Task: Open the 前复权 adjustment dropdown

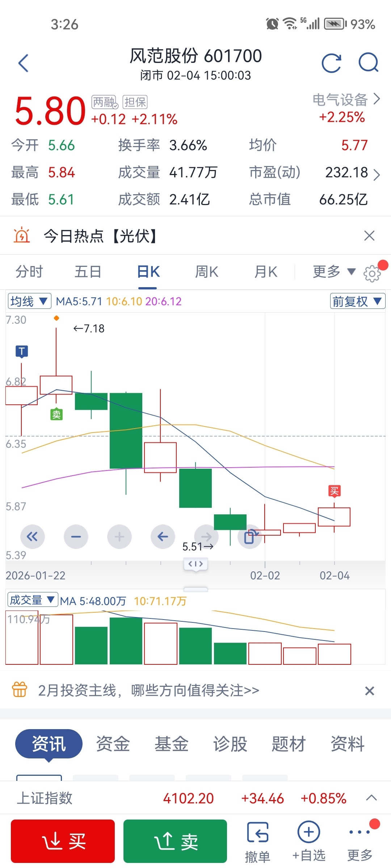Action: [357, 301]
